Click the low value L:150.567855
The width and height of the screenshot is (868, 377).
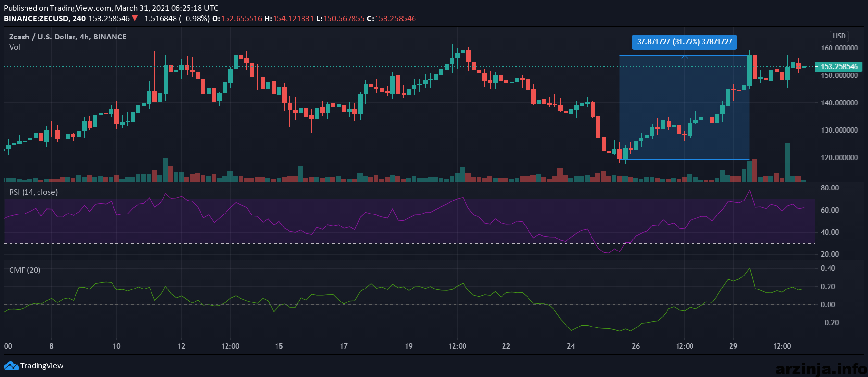(340, 19)
